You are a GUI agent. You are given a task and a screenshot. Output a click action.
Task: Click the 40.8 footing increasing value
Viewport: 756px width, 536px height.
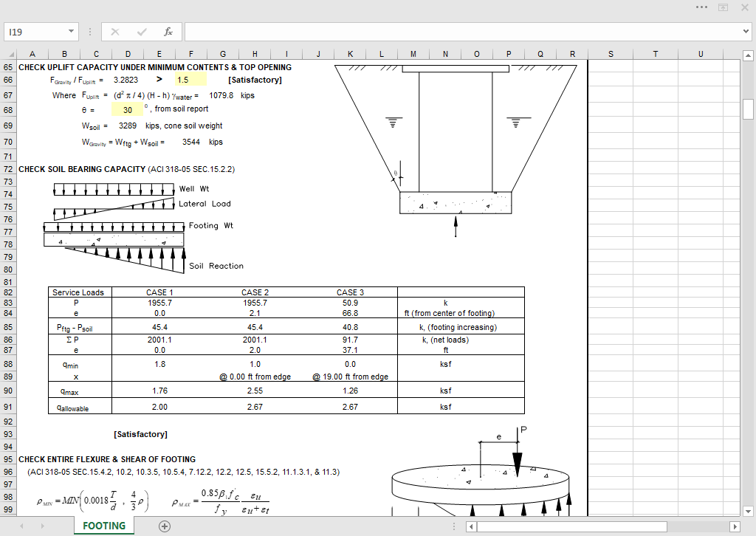350,327
